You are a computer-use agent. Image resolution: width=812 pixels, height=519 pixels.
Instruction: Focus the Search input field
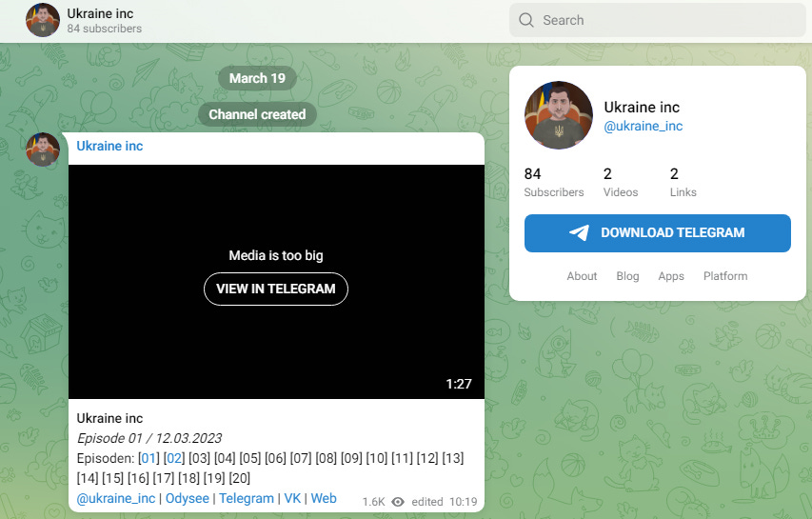(658, 20)
